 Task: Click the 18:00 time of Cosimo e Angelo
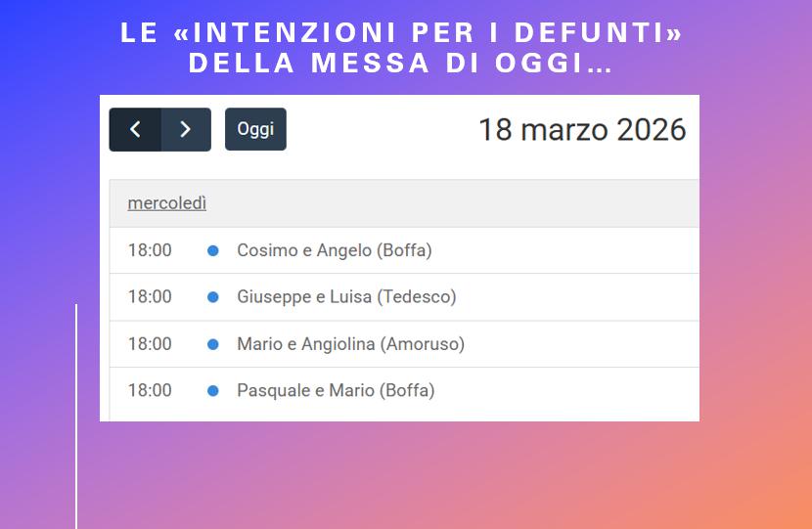150,250
